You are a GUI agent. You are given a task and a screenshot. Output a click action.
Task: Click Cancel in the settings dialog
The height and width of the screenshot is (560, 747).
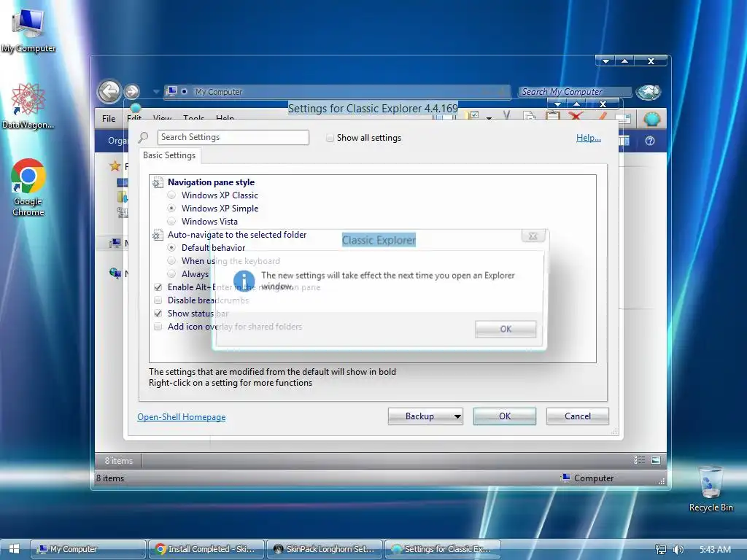(578, 416)
